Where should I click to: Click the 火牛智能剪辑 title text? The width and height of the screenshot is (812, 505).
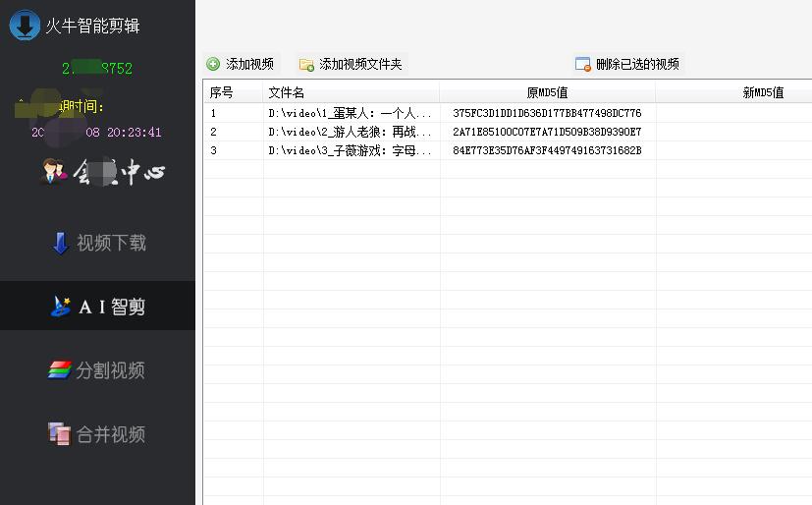92,26
